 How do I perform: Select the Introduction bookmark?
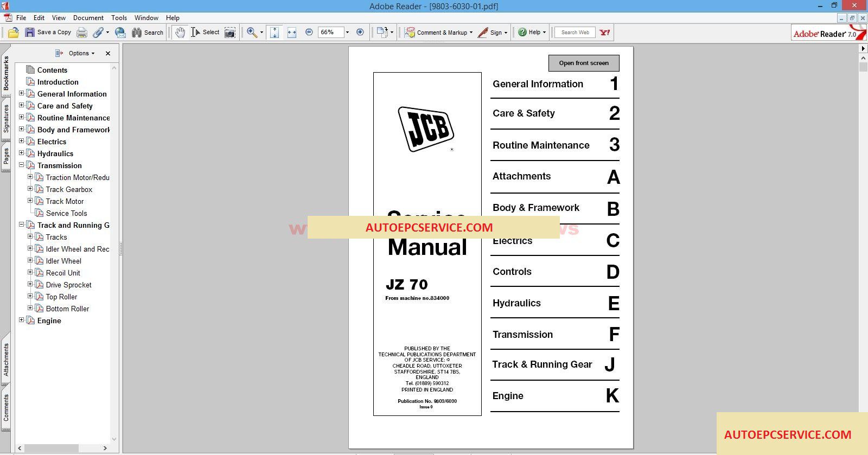coord(58,82)
